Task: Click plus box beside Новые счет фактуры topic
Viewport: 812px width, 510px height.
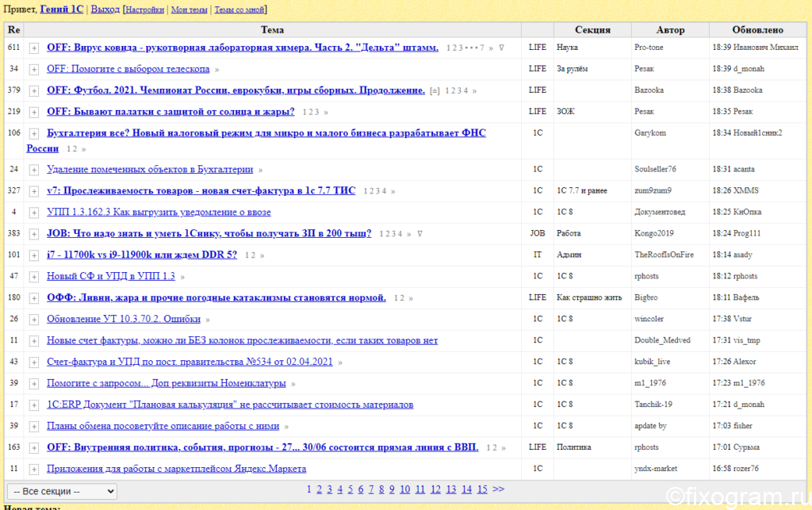Action: [33, 341]
